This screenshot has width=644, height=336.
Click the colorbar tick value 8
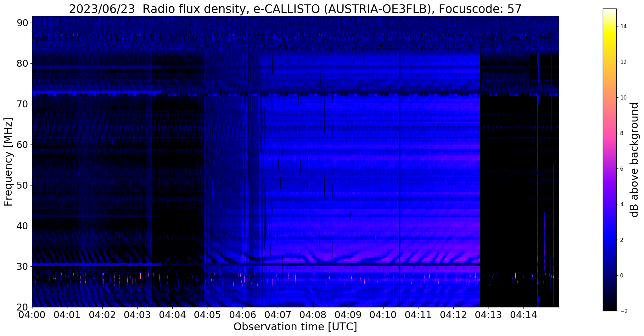(x=621, y=133)
